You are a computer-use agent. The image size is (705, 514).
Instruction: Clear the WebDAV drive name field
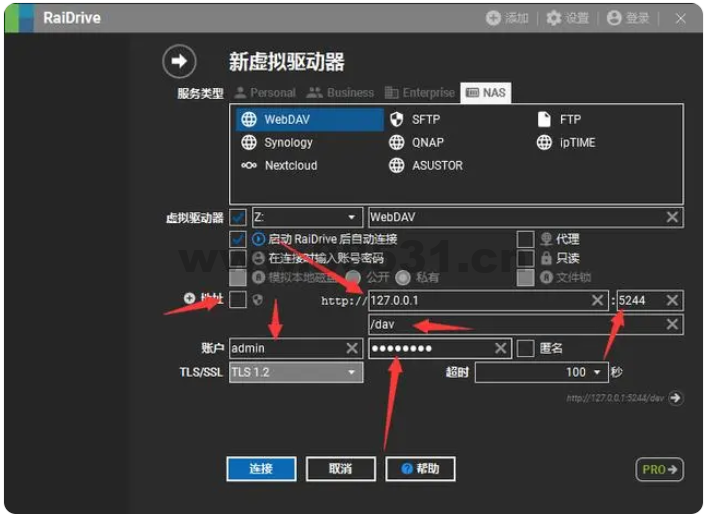point(672,217)
